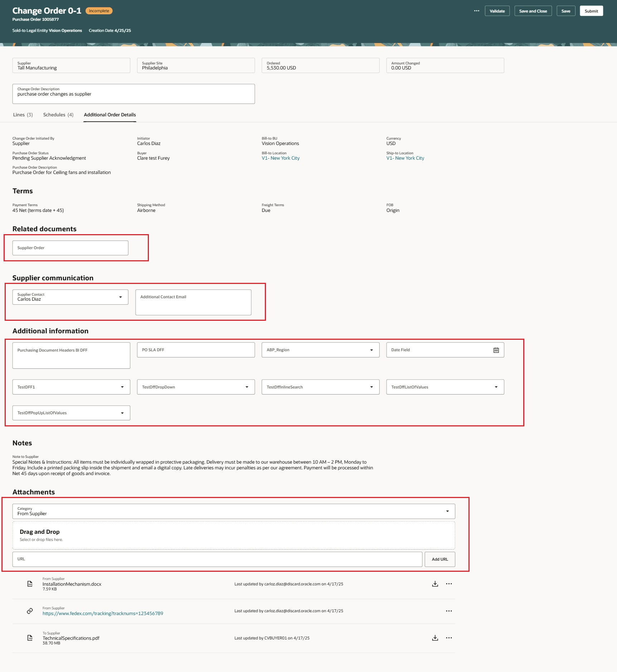Click the Validate button
This screenshot has width=617, height=672.
[497, 11]
